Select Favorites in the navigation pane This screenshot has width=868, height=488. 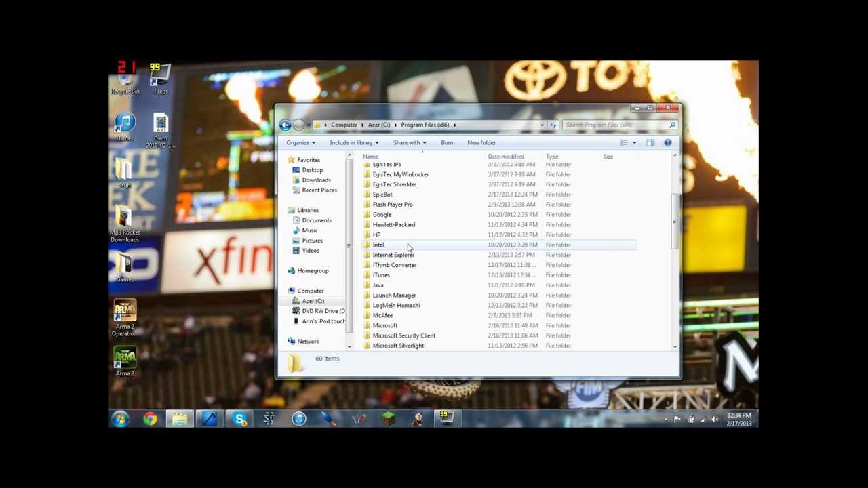coord(309,160)
